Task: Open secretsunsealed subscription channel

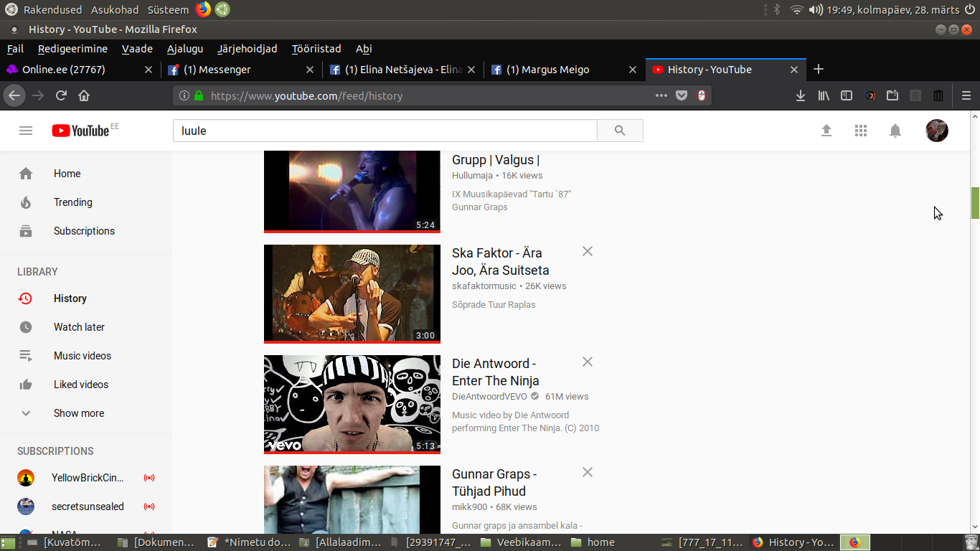Action: click(x=86, y=507)
